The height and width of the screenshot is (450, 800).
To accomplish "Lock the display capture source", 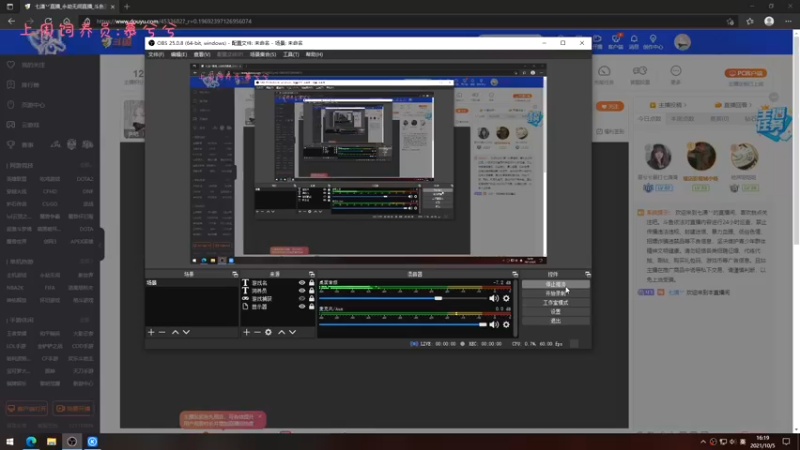I will point(312,307).
